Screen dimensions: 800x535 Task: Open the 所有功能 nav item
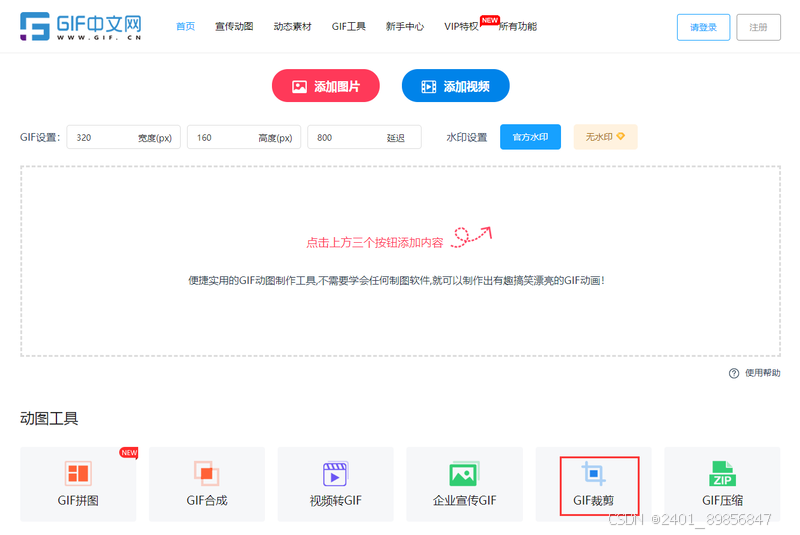point(518,27)
